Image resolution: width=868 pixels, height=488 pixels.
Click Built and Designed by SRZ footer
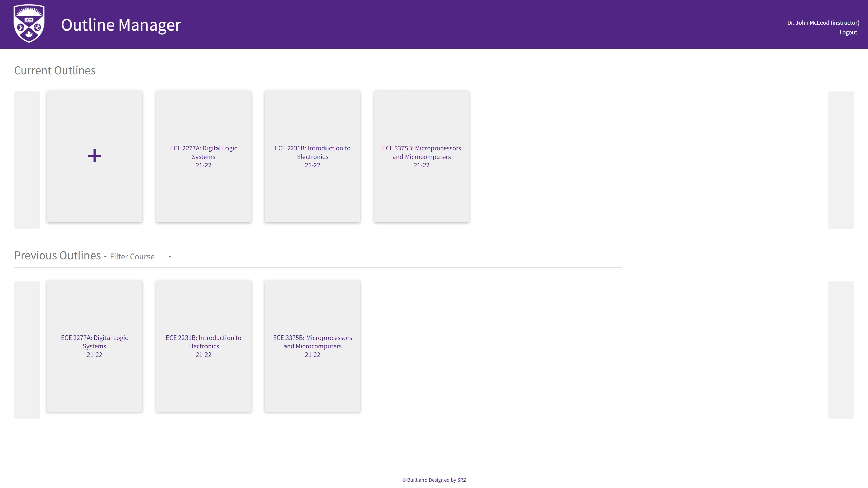click(434, 480)
